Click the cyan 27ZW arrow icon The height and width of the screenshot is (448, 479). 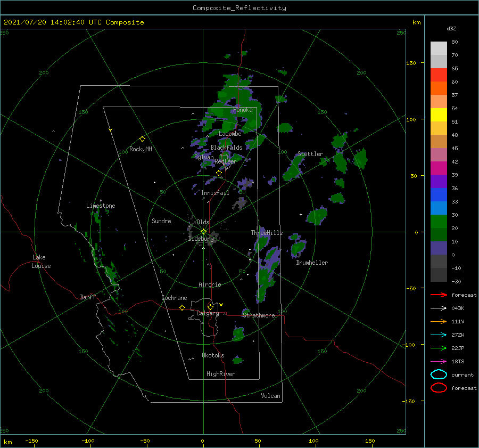[x=439, y=335]
